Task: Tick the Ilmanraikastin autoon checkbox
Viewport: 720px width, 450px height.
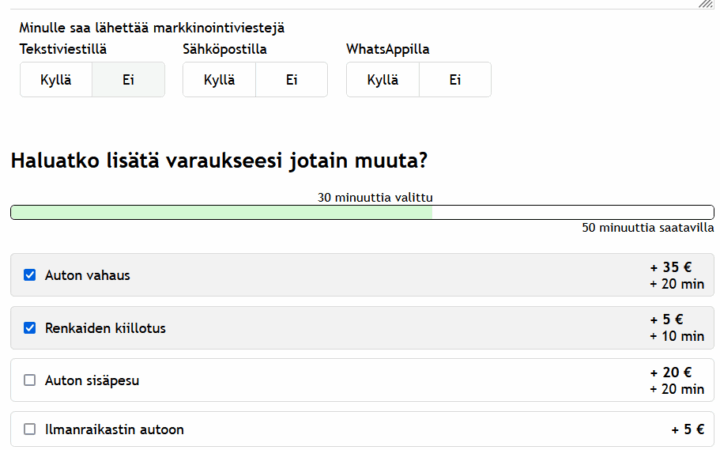Action: coord(30,429)
